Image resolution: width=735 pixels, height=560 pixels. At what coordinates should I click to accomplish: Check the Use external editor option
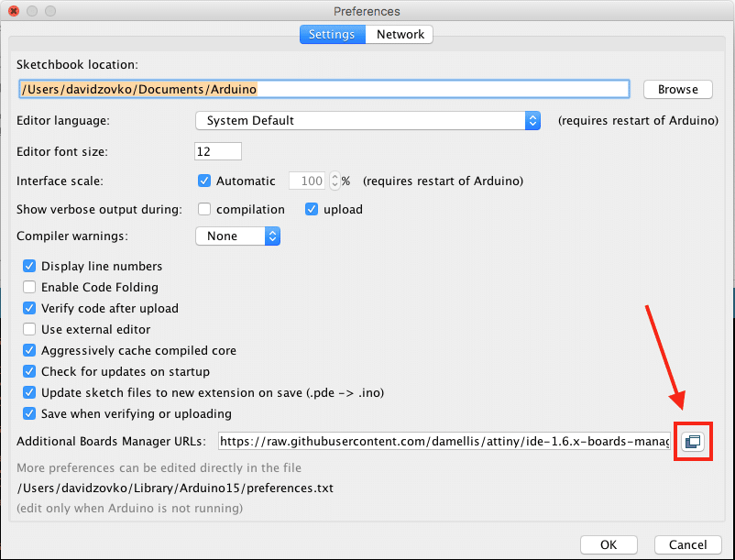29,329
